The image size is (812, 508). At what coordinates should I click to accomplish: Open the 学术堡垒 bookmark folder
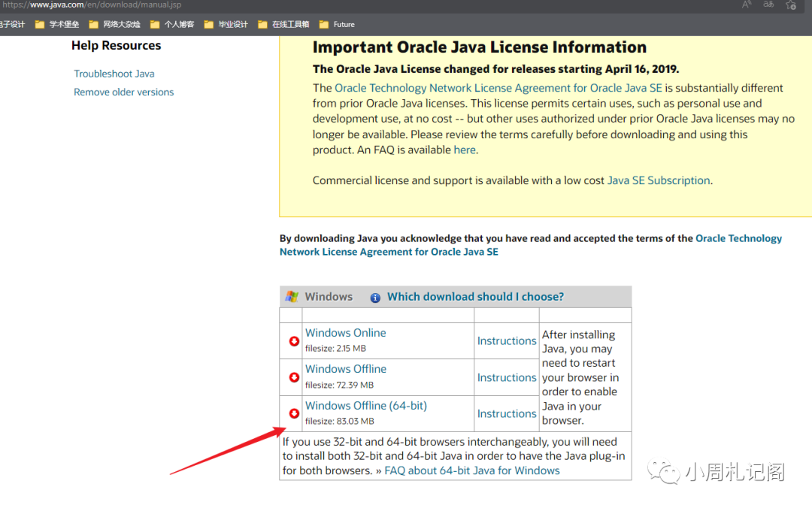pyautogui.click(x=57, y=24)
